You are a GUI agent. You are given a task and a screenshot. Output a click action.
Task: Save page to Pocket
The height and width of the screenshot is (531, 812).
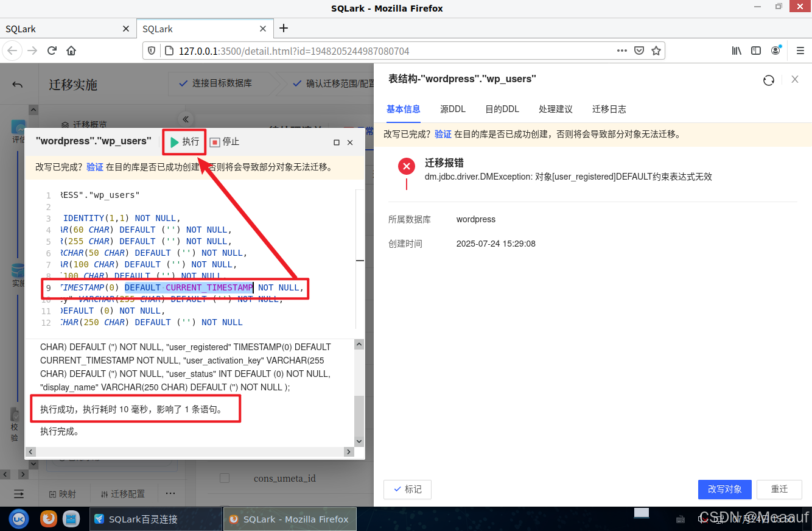tap(639, 51)
